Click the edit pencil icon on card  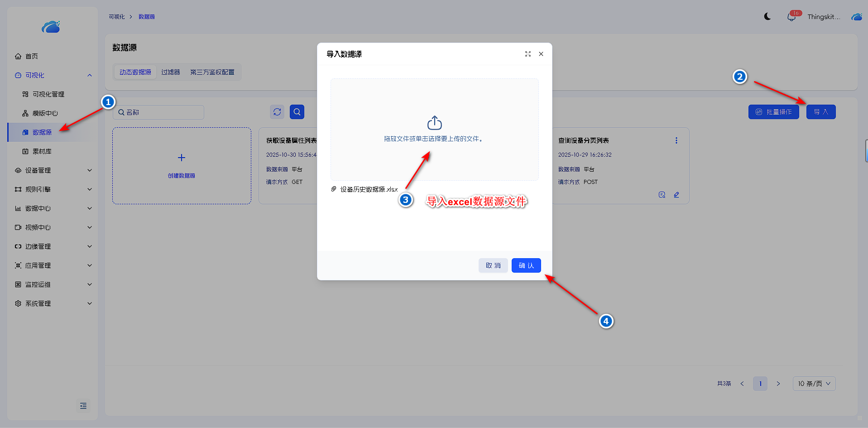point(676,195)
